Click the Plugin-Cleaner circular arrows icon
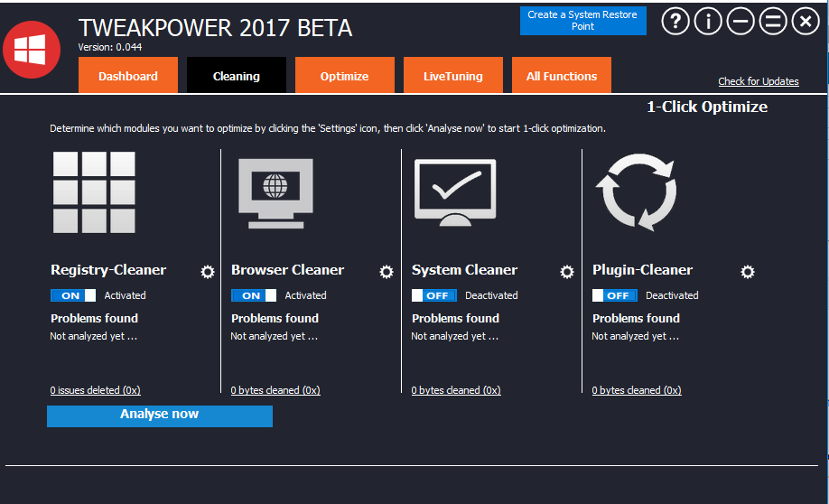Screen dimensions: 829x504 coord(636,191)
